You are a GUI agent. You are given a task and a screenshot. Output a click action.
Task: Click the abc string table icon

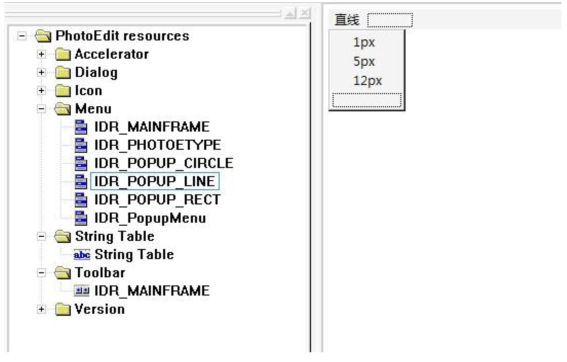[82, 255]
